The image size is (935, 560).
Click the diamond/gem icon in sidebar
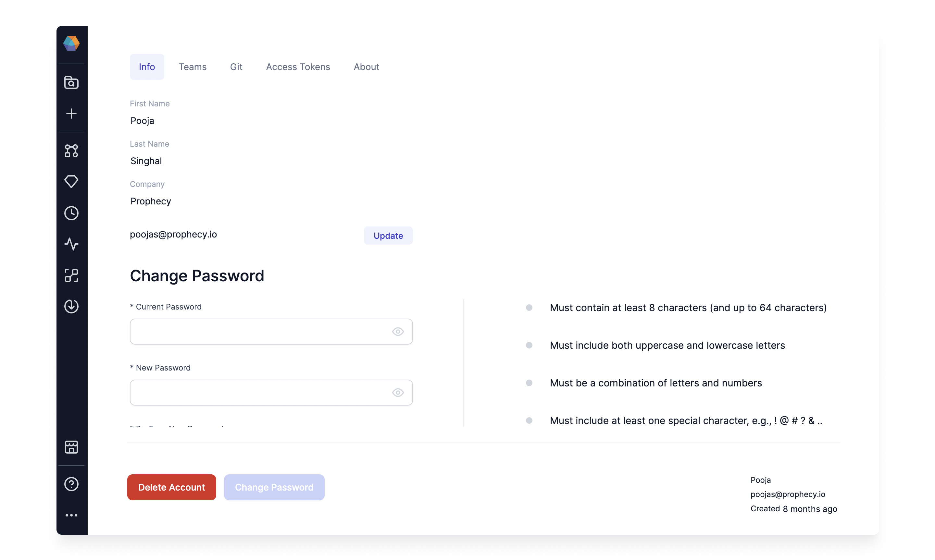click(71, 181)
